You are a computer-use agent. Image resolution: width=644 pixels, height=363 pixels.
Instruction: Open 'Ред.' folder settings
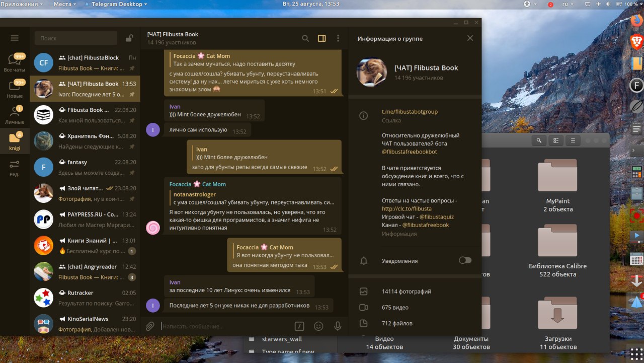coord(15,168)
